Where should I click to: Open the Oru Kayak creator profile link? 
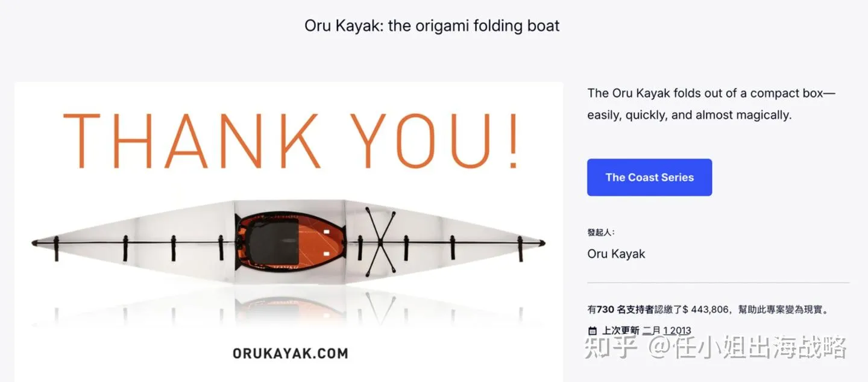click(x=616, y=254)
